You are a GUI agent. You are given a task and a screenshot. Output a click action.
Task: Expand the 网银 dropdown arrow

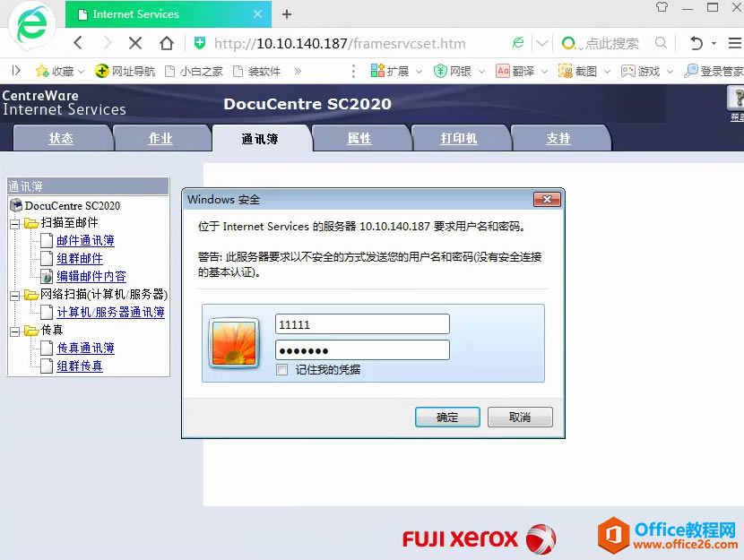[x=481, y=72]
